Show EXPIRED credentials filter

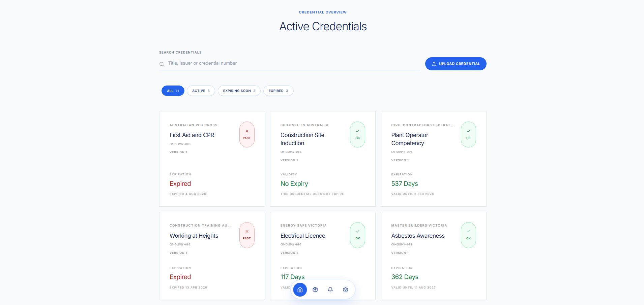pyautogui.click(x=279, y=91)
